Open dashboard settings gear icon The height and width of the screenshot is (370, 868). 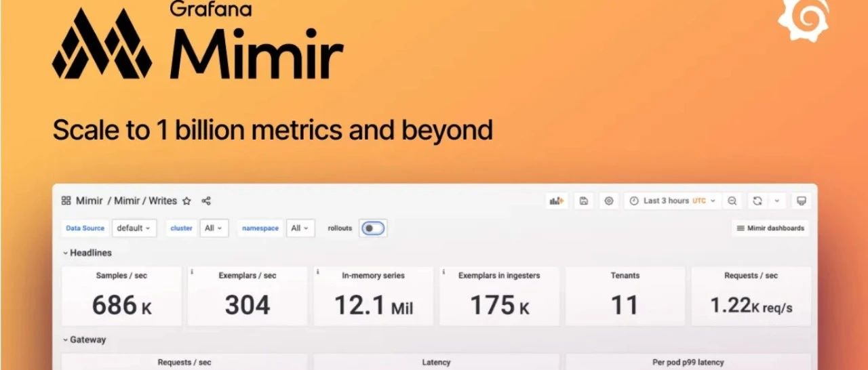[609, 201]
